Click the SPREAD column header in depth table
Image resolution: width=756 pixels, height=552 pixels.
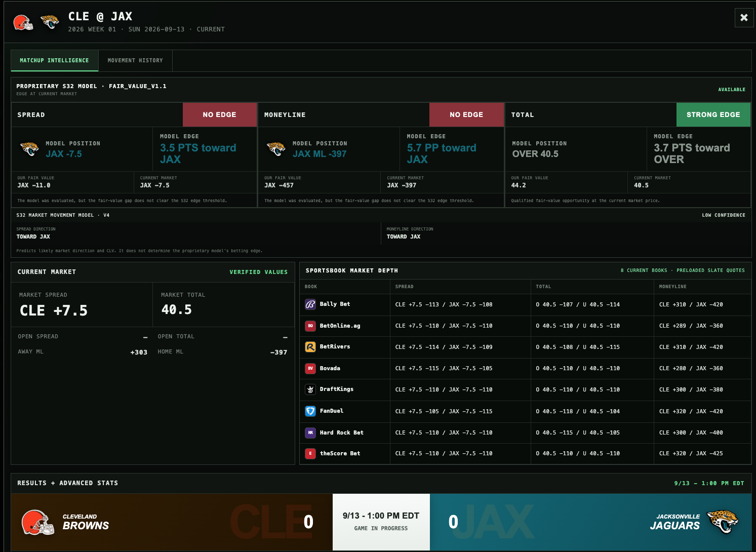(x=404, y=287)
